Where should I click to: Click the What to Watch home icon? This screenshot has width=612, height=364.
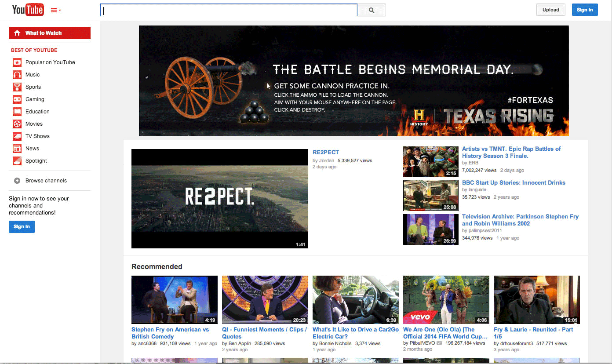click(17, 33)
